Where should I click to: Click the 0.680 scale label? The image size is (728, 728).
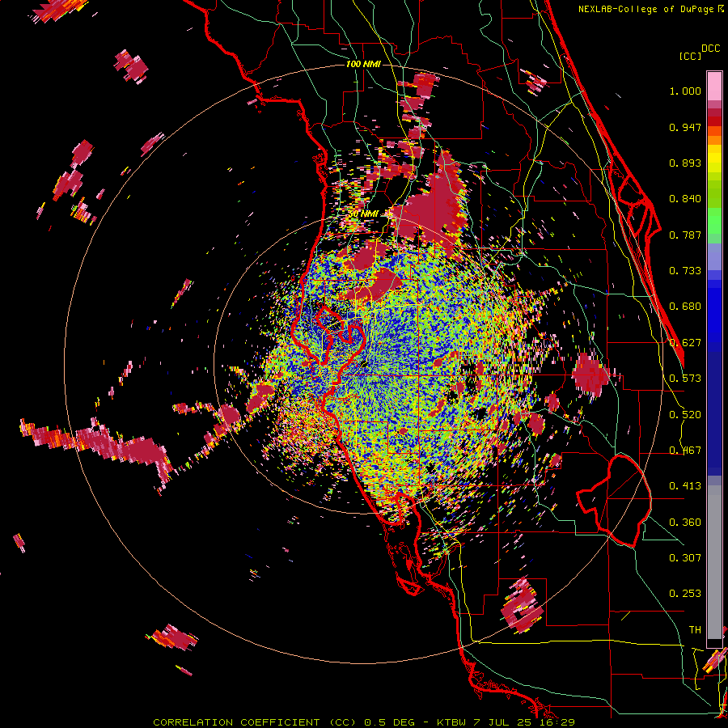[685, 307]
